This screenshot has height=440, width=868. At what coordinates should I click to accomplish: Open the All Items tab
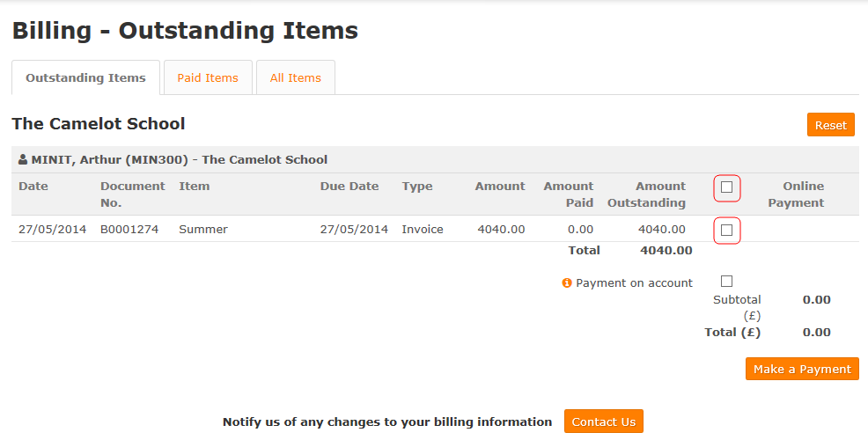296,78
